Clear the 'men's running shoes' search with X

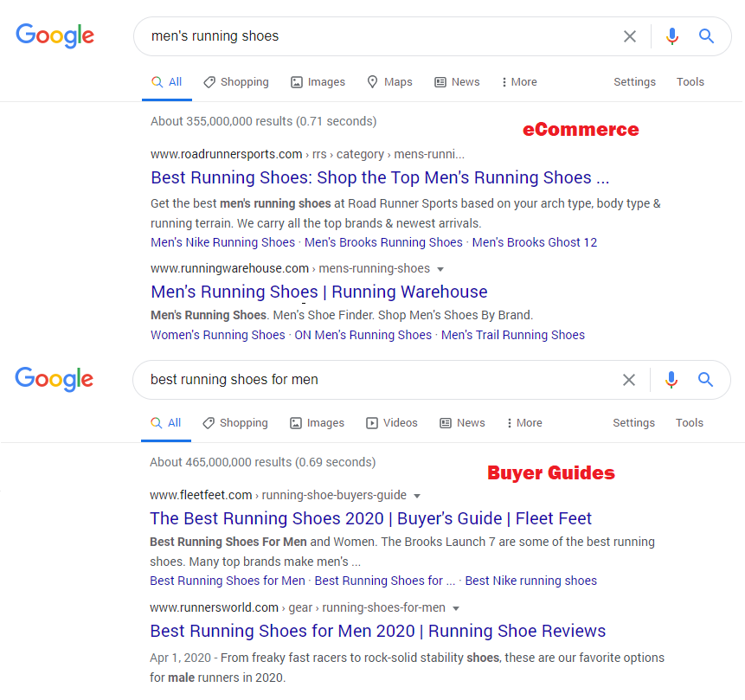[x=630, y=36]
